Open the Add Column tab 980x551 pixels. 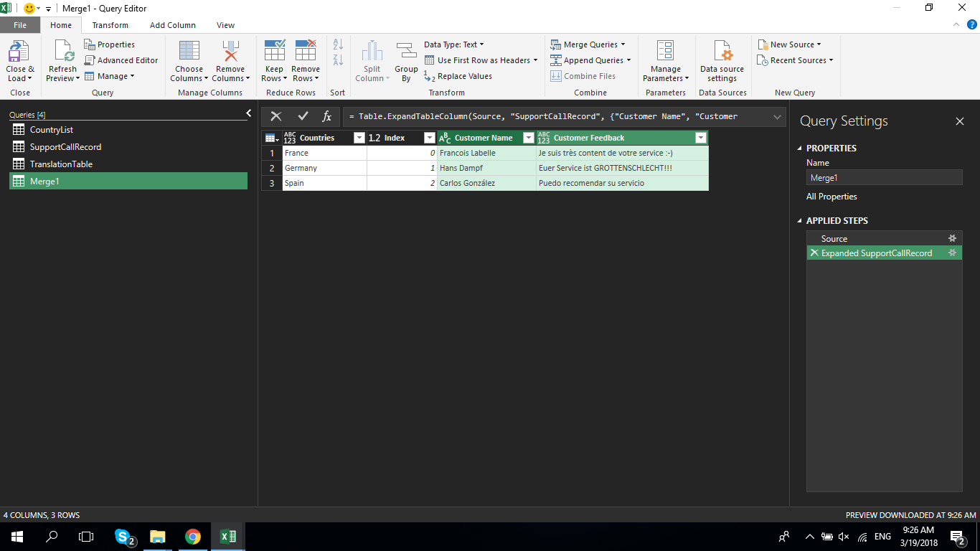(x=172, y=24)
